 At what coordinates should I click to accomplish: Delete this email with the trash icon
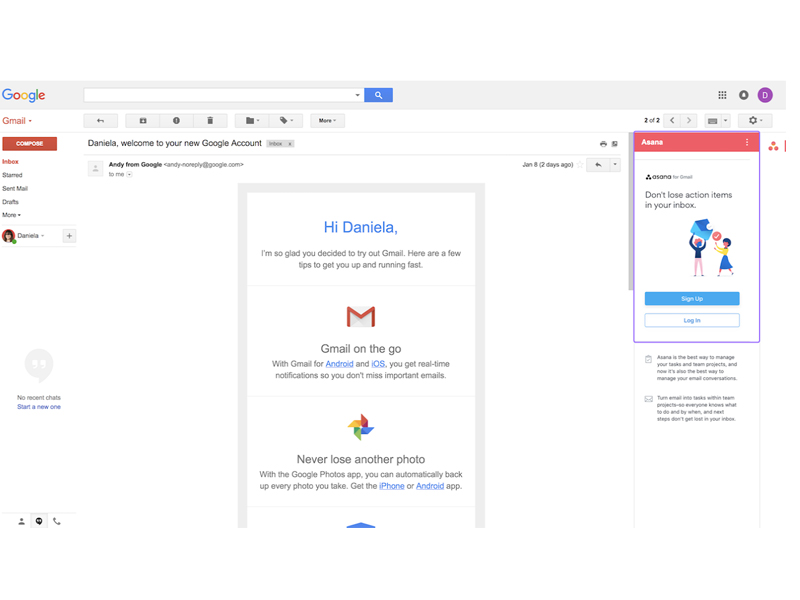(x=210, y=121)
